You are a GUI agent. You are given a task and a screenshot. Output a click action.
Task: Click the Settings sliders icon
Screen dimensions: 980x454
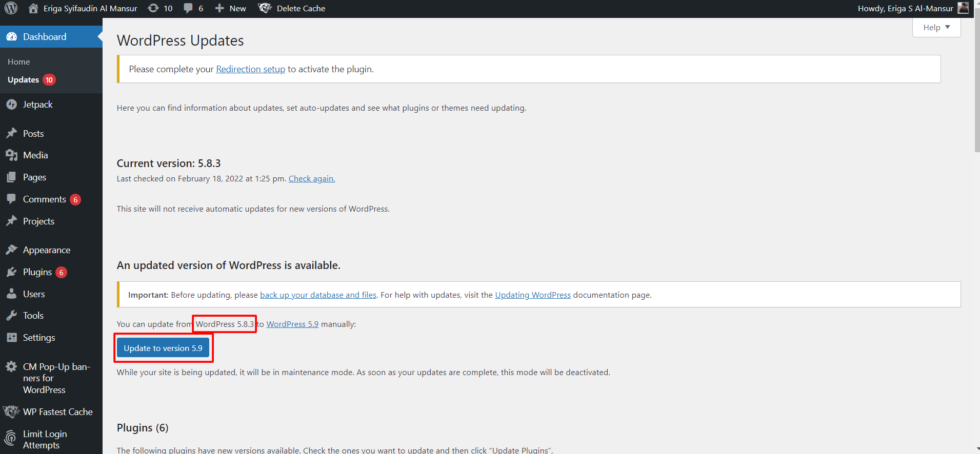click(x=11, y=338)
